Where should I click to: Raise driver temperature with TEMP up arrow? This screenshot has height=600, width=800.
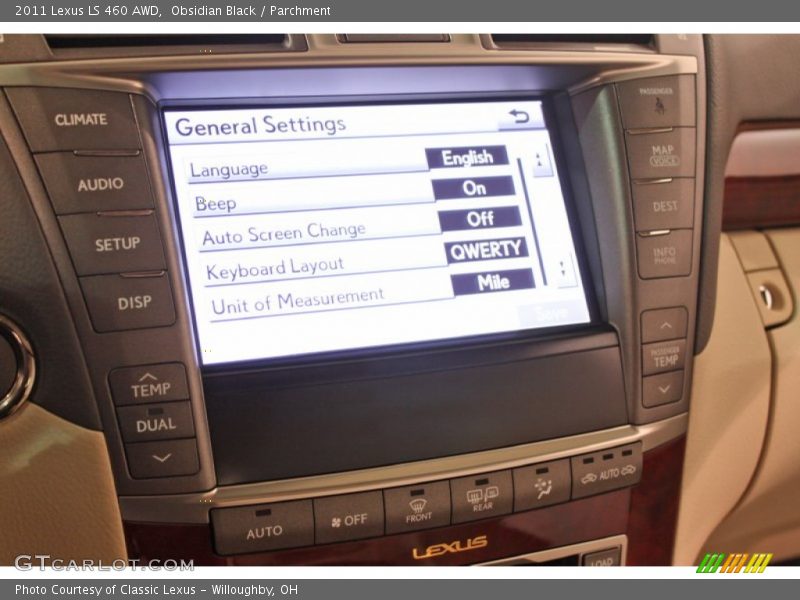(x=152, y=383)
